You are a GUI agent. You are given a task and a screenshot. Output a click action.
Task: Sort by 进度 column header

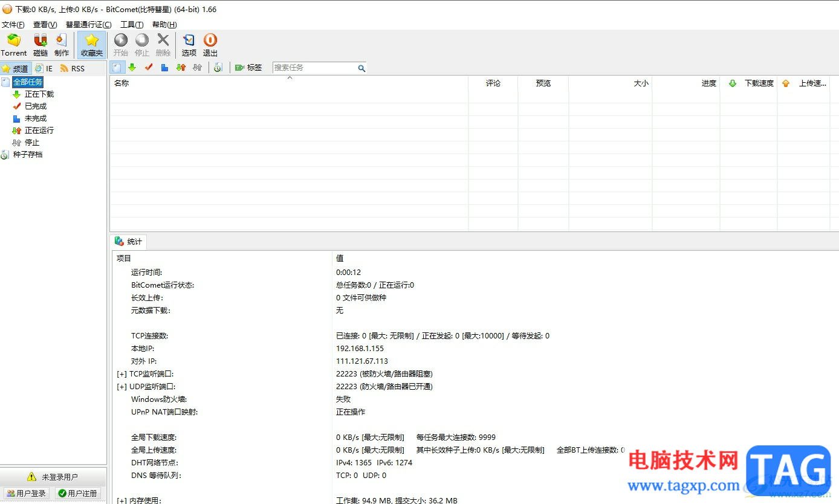point(686,83)
